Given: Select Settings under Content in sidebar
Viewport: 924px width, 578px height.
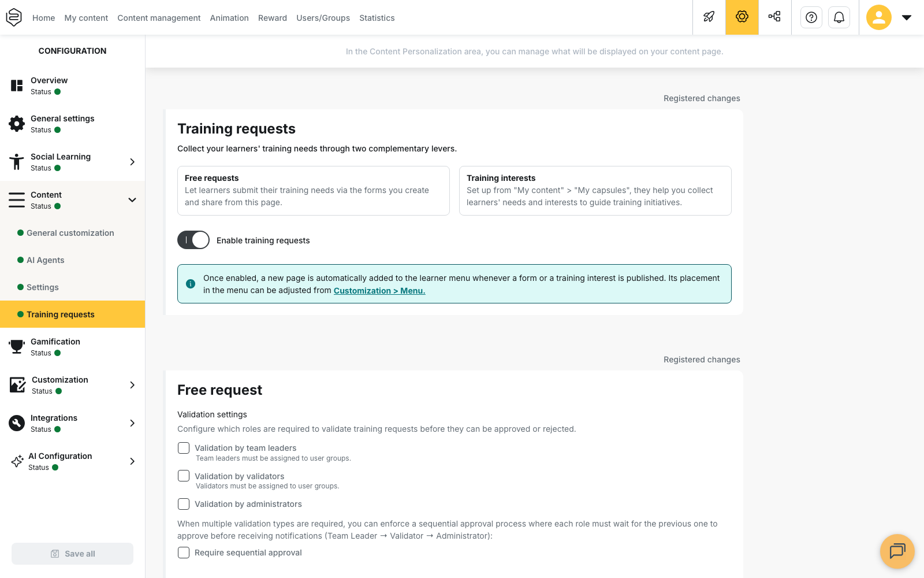Looking at the screenshot, I should coord(73,287).
